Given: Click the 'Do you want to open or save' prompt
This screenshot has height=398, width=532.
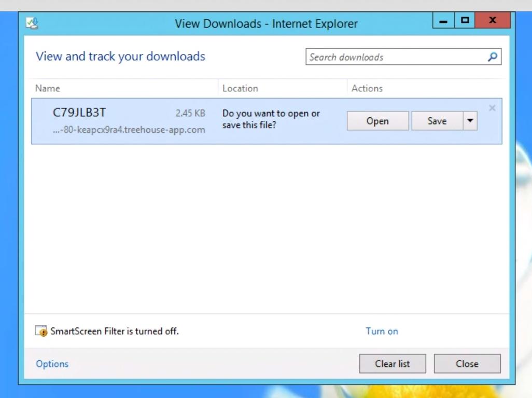Looking at the screenshot, I should (271, 119).
